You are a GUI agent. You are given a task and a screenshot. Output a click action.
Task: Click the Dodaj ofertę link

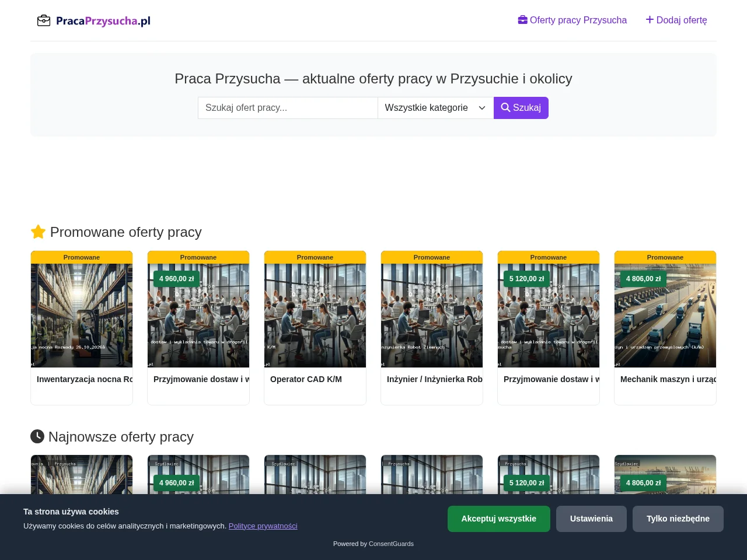click(x=676, y=20)
